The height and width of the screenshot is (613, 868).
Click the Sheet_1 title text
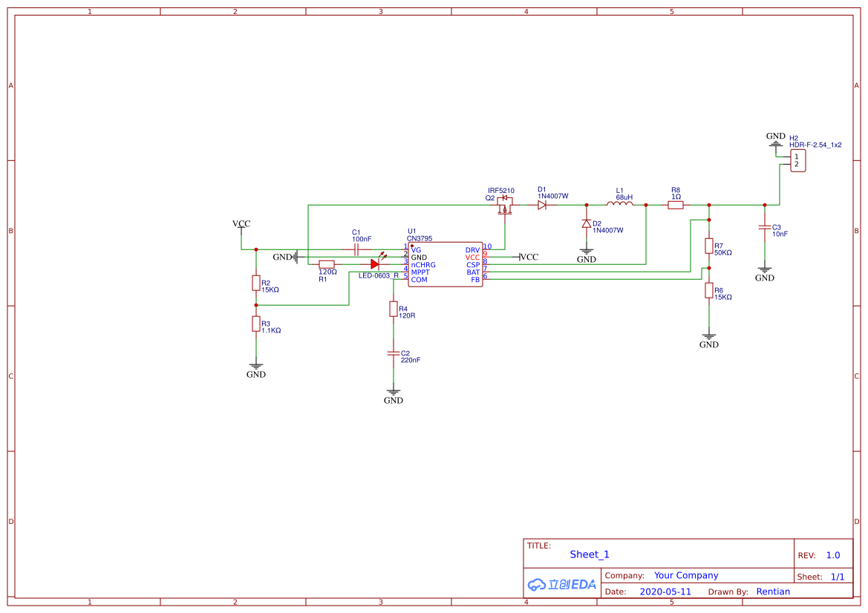tap(590, 554)
